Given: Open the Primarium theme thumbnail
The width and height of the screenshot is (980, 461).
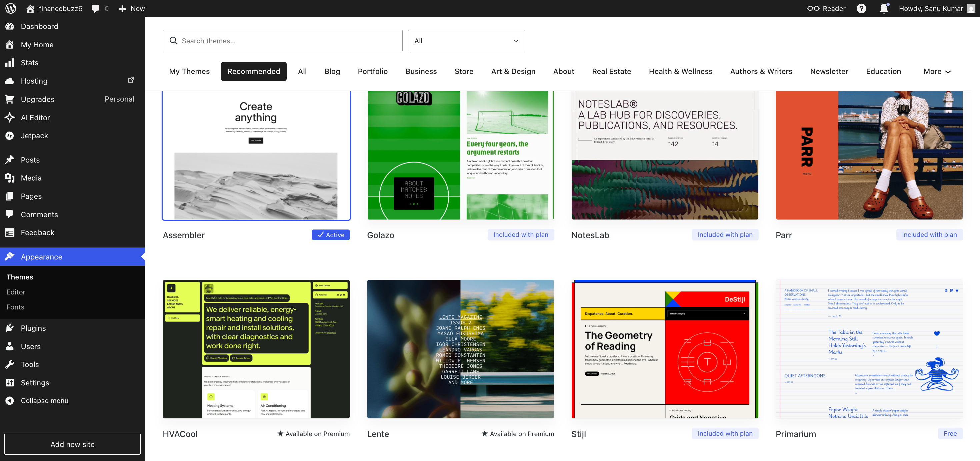Looking at the screenshot, I should point(869,349).
